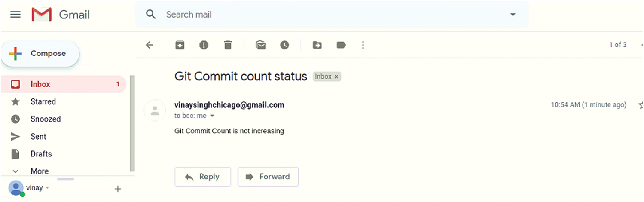Go back to inbox with back arrow

pyautogui.click(x=150, y=45)
